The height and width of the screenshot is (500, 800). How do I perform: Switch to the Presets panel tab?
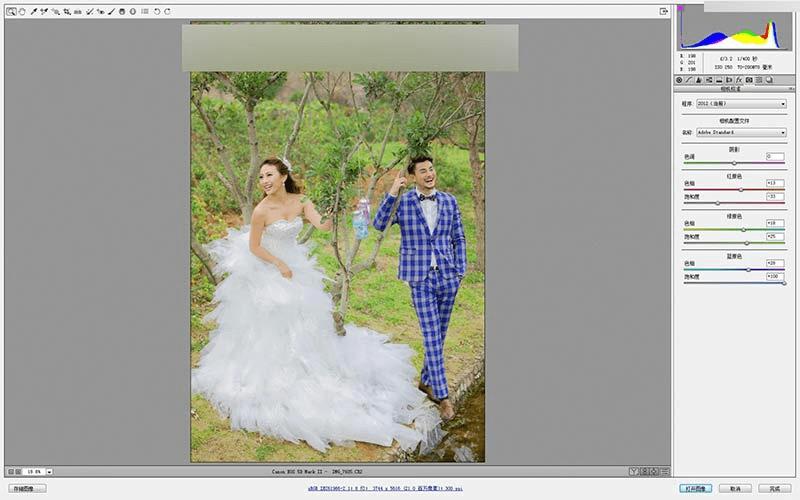[x=759, y=80]
